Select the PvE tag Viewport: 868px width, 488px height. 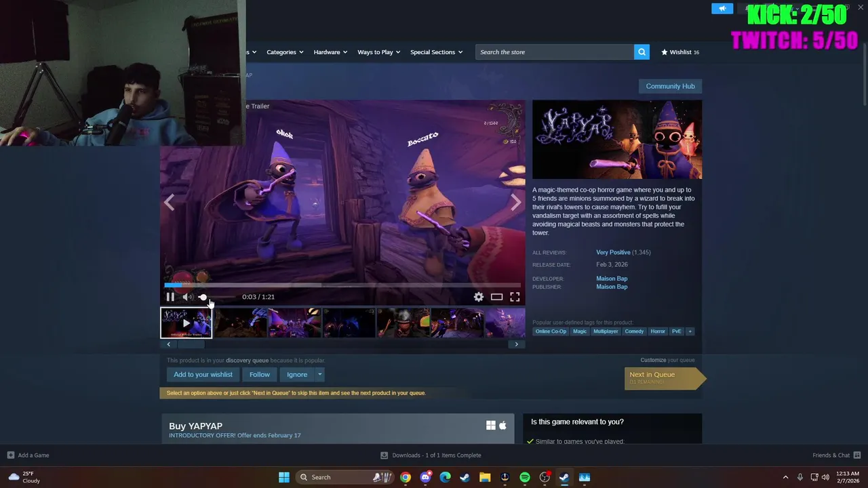pyautogui.click(x=676, y=331)
